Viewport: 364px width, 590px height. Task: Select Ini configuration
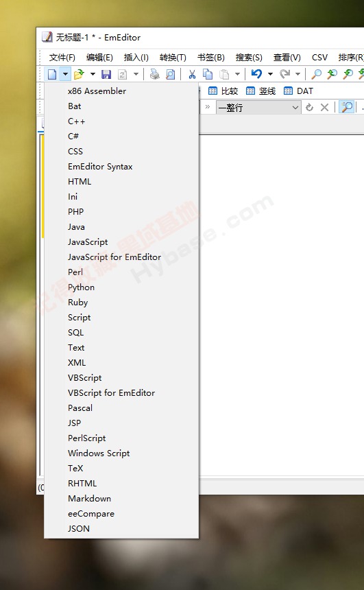[121, 196]
